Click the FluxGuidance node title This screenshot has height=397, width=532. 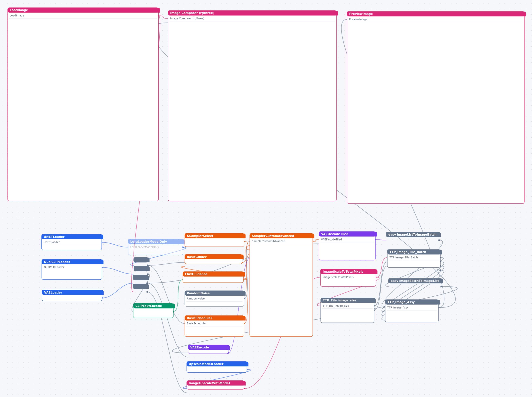214,274
